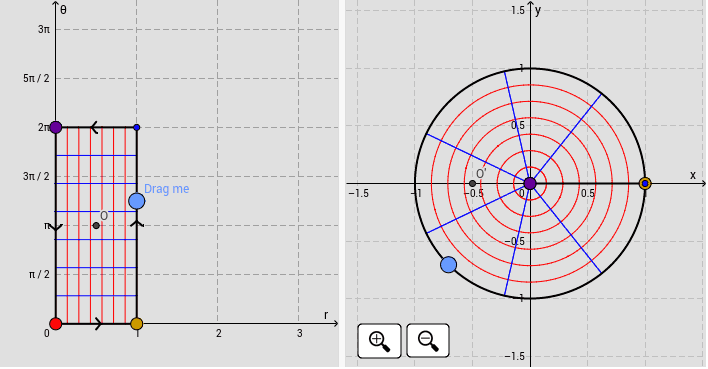Select the gray point O in the rectangle

(x=96, y=225)
